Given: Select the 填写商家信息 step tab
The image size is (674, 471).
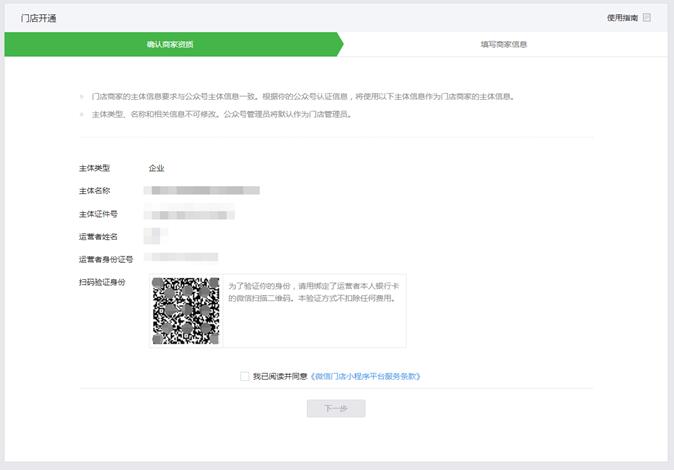Looking at the screenshot, I should click(504, 44).
